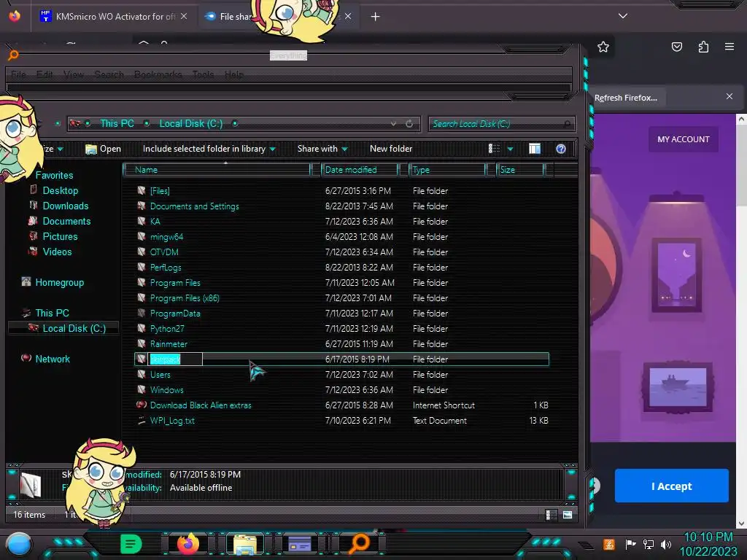Click the browser page vertical scrollbar
747x560 pixels.
coord(741,322)
